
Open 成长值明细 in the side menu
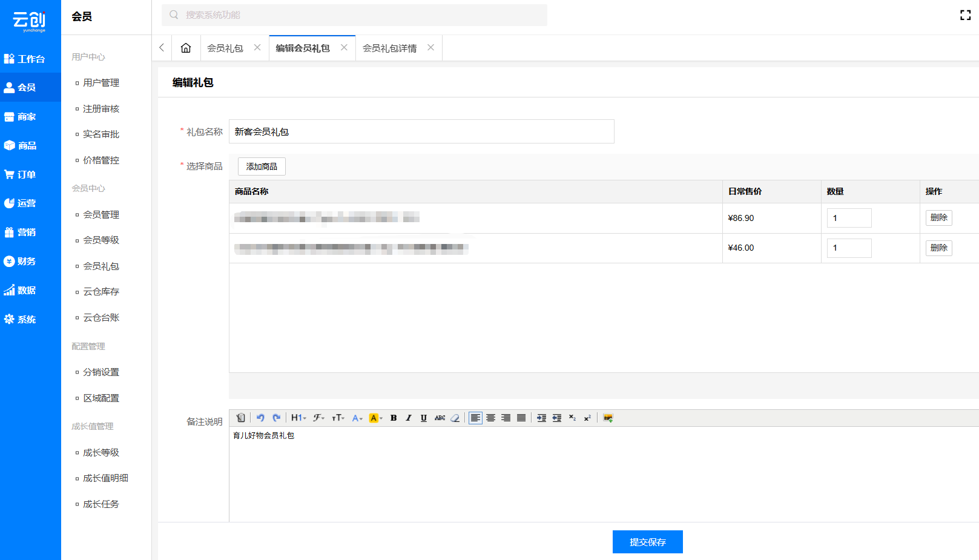click(x=105, y=478)
